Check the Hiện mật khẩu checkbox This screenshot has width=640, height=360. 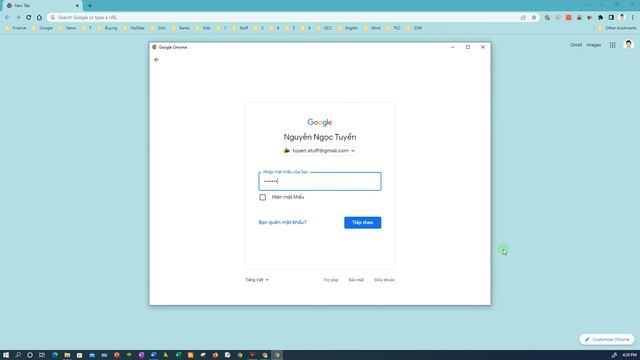point(262,197)
